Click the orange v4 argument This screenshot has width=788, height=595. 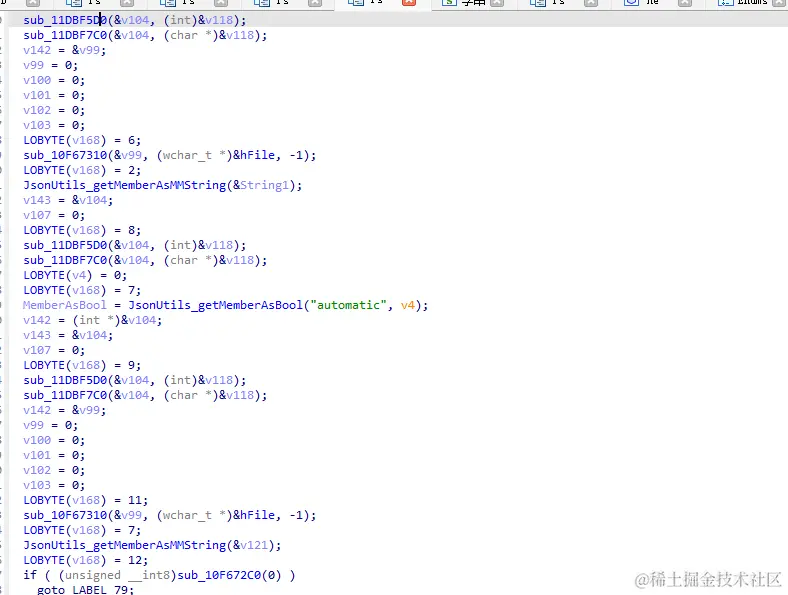tap(408, 305)
